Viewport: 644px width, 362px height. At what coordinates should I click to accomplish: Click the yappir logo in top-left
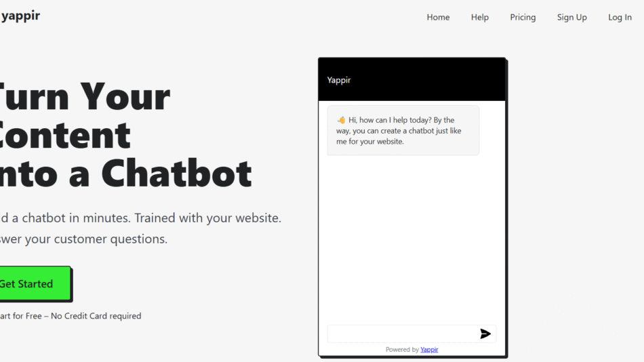tap(20, 16)
